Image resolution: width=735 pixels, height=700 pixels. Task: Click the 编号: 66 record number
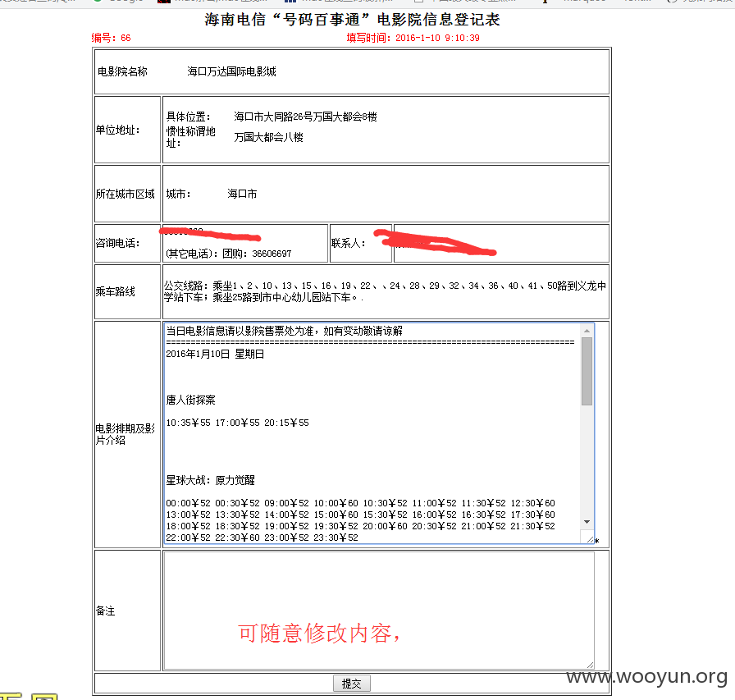[x=111, y=38]
